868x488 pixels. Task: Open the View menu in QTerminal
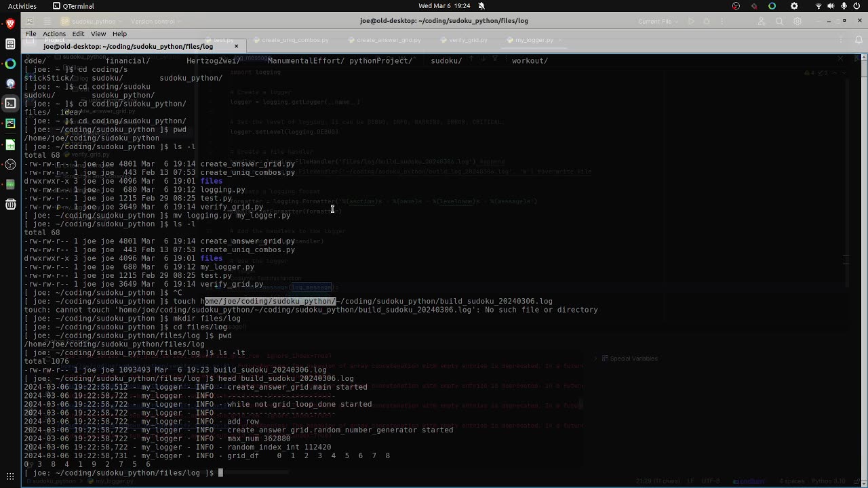tap(98, 34)
